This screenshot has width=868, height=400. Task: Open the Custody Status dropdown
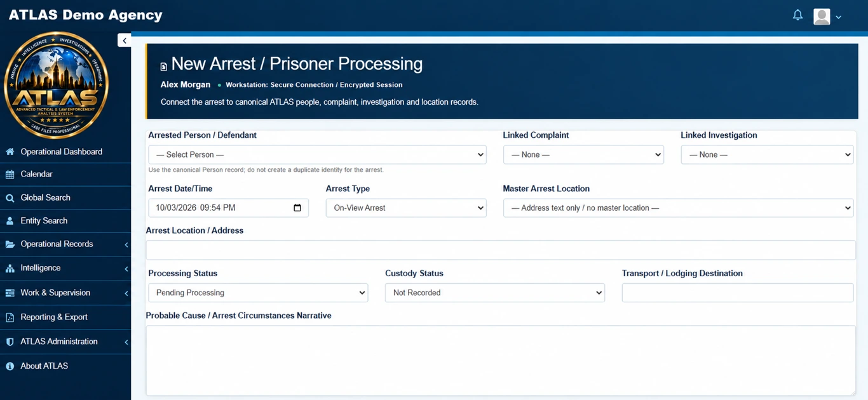[x=495, y=293]
